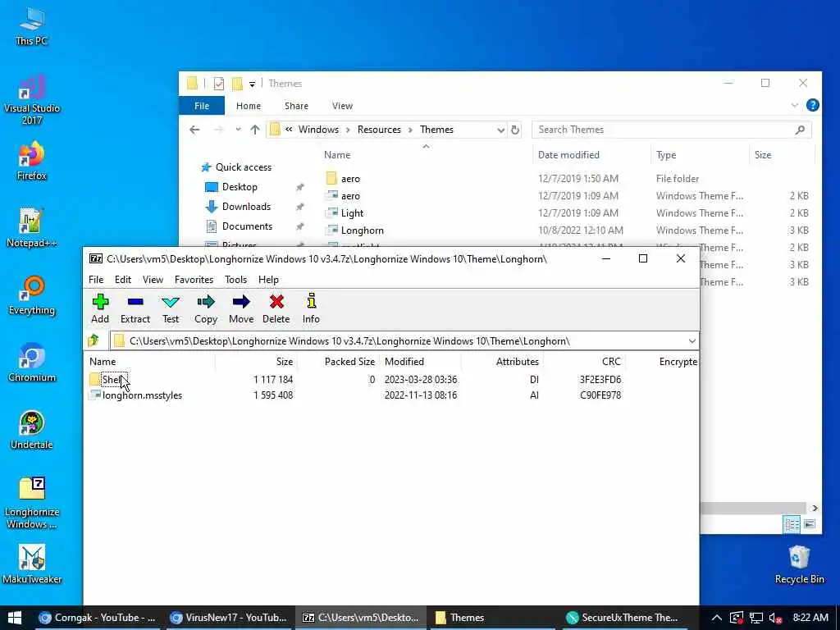Expand the 7-Zip address path dropdown
Viewport: 840px width, 630px height.
(692, 340)
